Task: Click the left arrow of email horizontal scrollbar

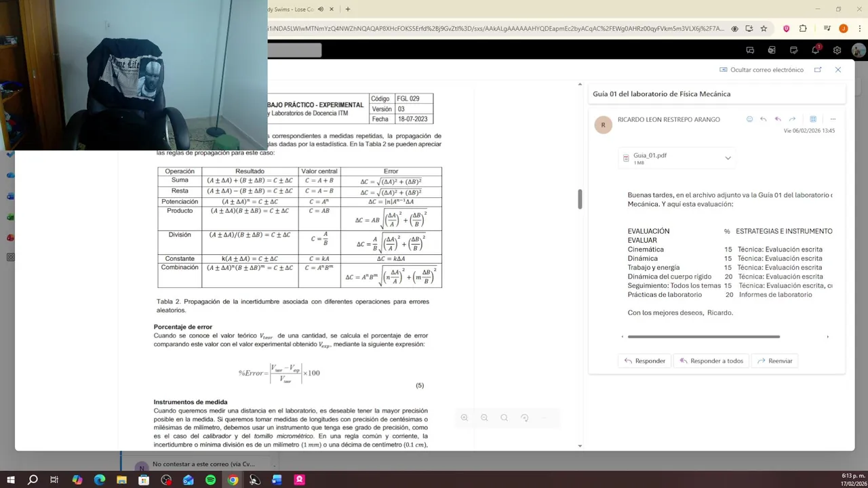Action: click(x=623, y=336)
